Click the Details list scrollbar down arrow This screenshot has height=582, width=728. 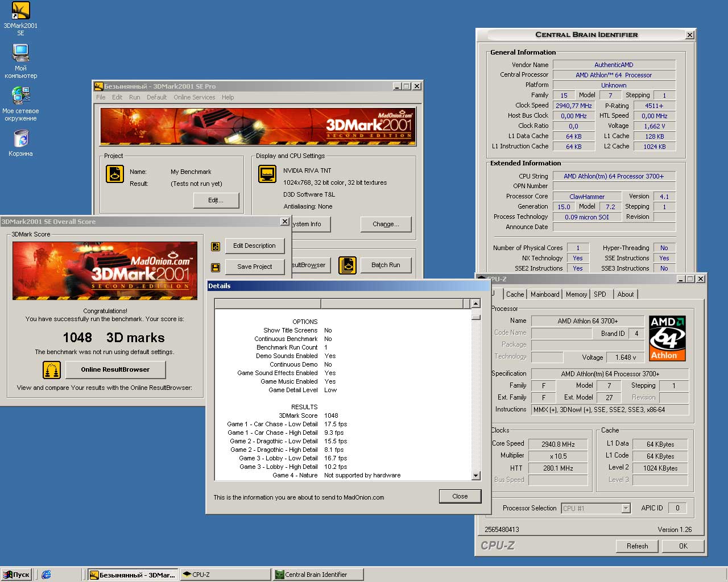[476, 476]
